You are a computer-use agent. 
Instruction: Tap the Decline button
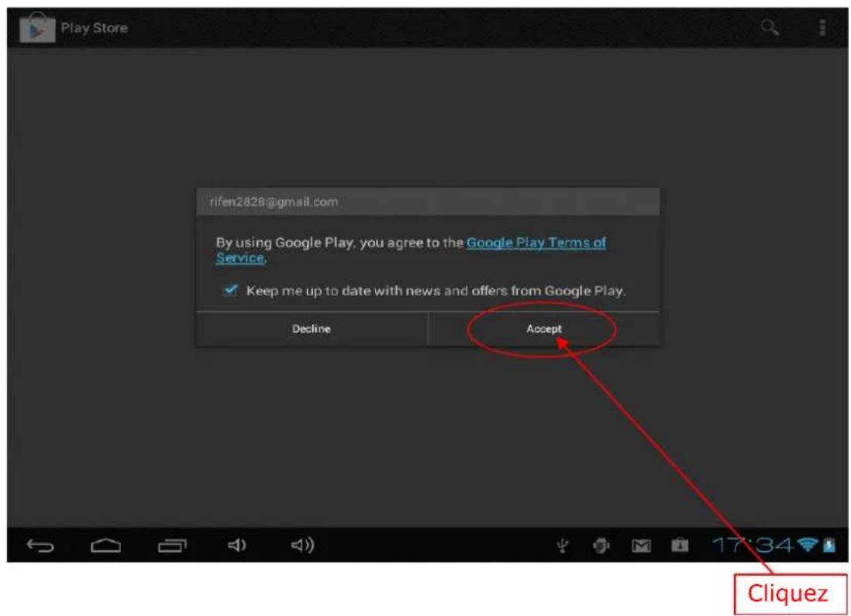312,329
